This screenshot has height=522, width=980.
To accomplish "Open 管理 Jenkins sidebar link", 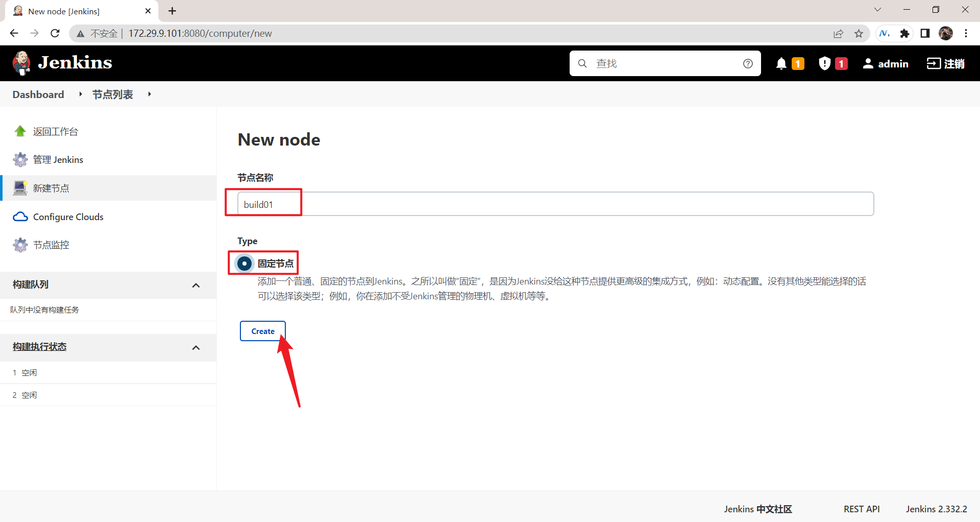I will click(58, 160).
